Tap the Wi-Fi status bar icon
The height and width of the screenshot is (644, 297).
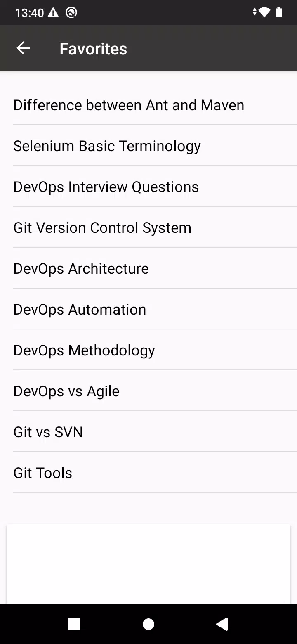pos(264,13)
